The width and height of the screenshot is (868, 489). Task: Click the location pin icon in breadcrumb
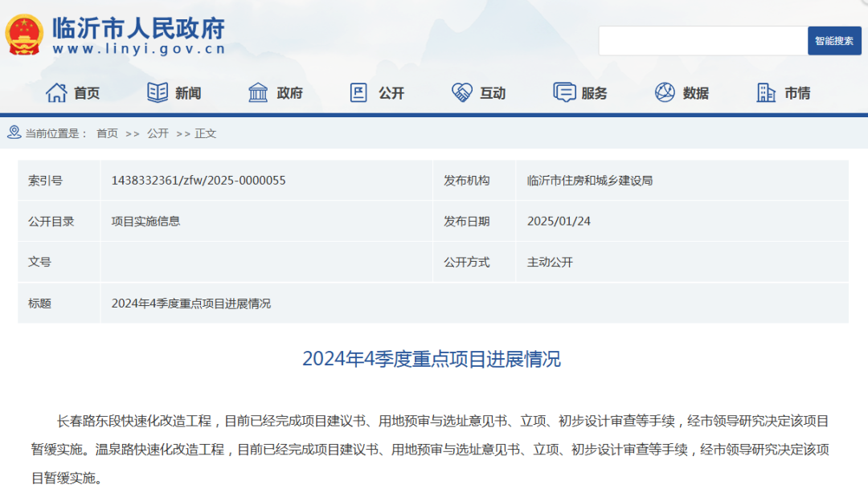coord(14,132)
